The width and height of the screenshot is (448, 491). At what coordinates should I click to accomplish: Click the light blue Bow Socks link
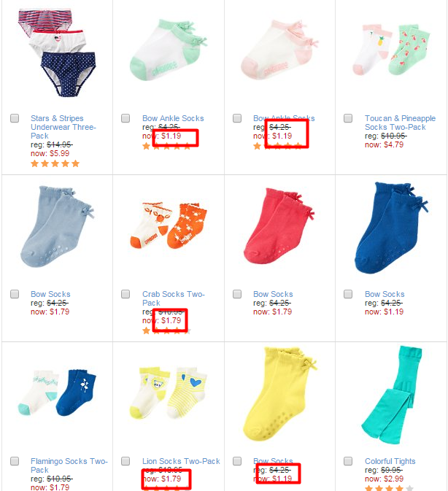point(50,294)
